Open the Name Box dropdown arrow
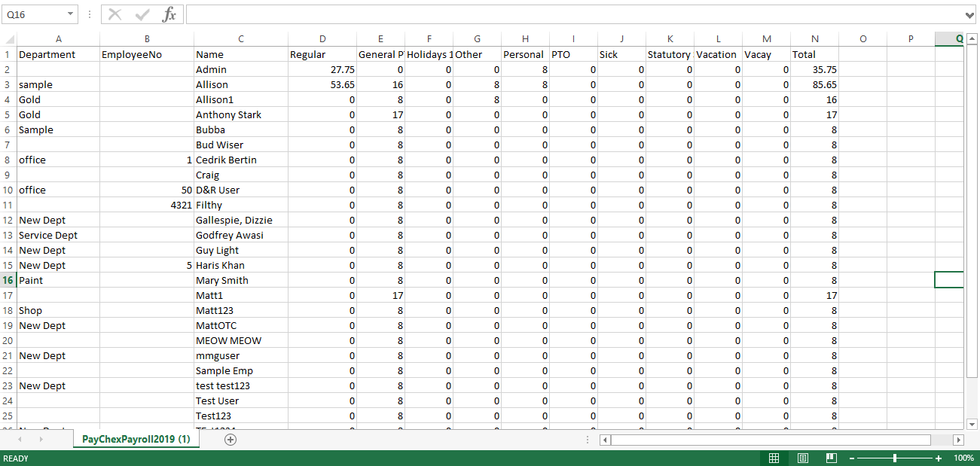This screenshot has width=980, height=466. click(70, 14)
